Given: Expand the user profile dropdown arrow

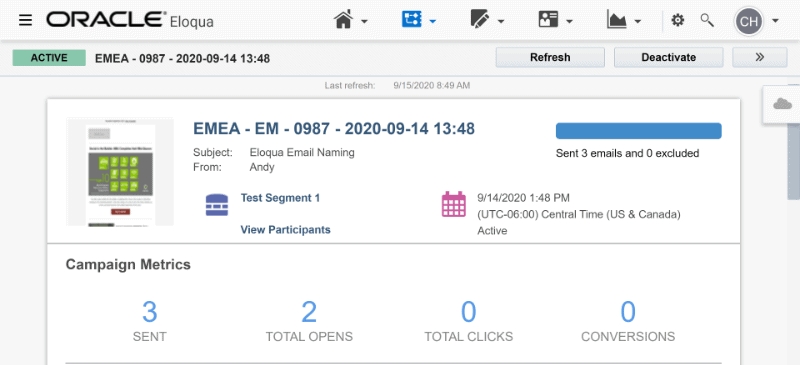Looking at the screenshot, I should 775,21.
